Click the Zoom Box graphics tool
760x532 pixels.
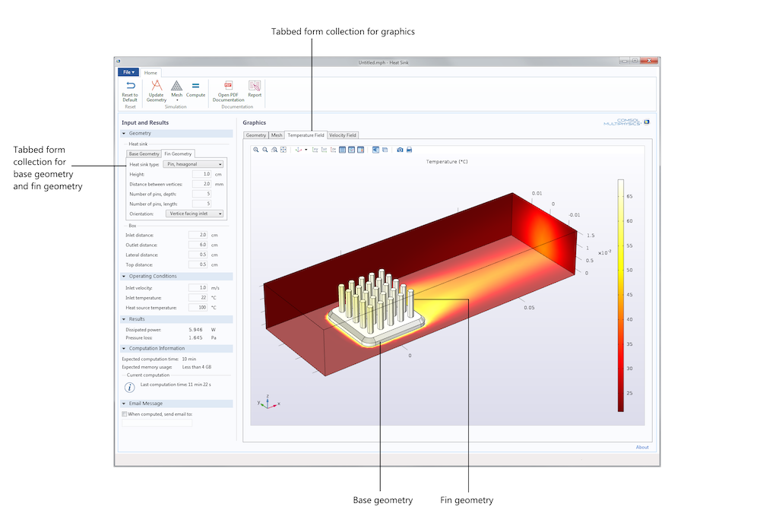[274, 150]
